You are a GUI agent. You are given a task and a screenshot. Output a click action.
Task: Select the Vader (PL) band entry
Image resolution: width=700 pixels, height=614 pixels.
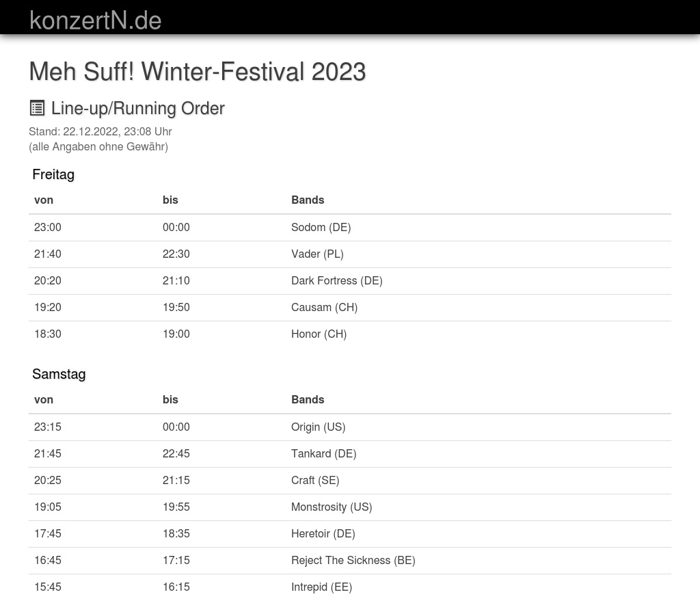pyautogui.click(x=317, y=254)
